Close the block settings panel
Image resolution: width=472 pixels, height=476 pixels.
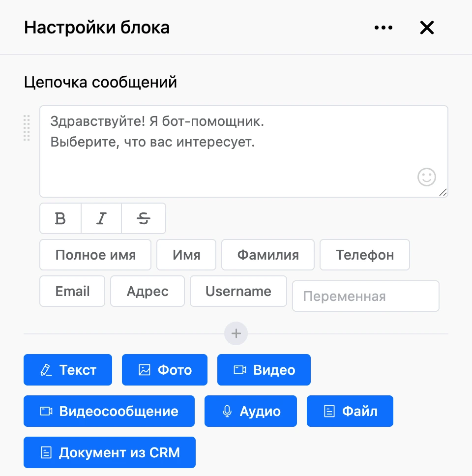click(x=427, y=28)
